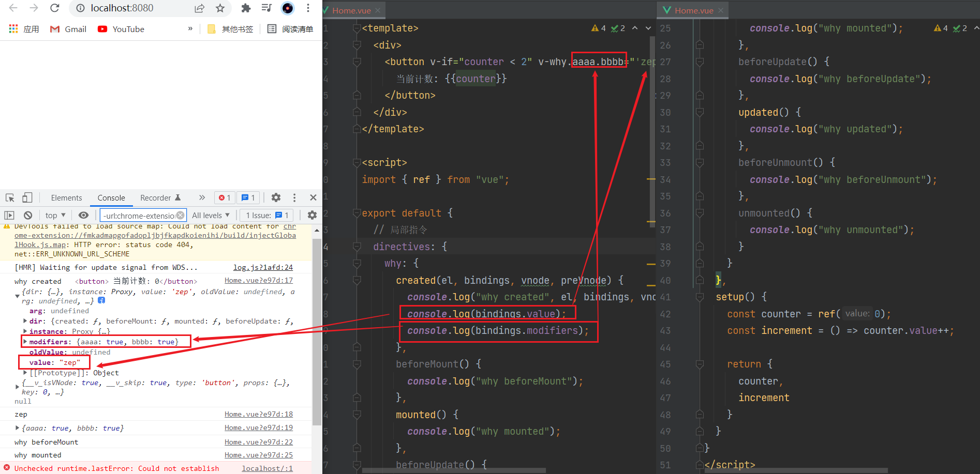The height and width of the screenshot is (474, 980).
Task: Open Other bookmarks (其他书签) folder
Action: coord(231,29)
